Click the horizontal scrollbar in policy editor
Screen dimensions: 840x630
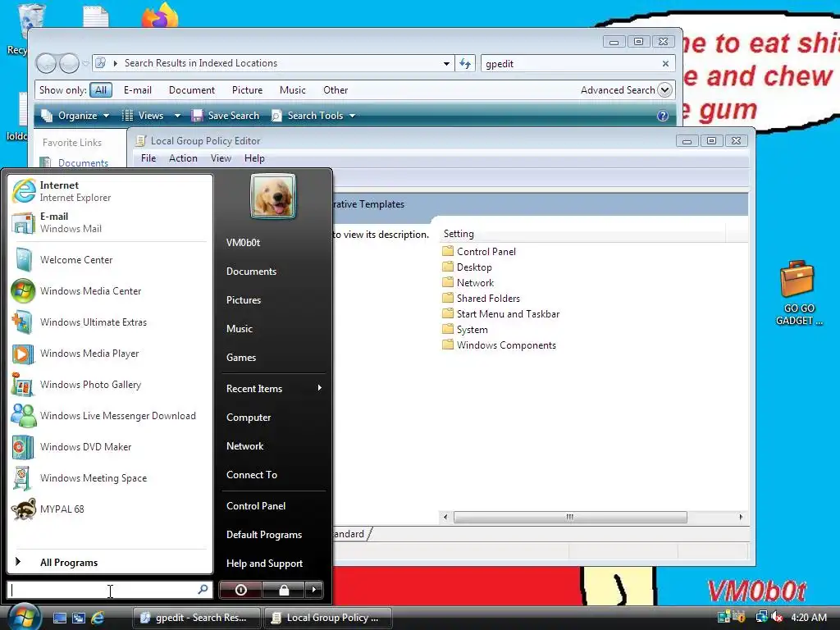coord(570,517)
